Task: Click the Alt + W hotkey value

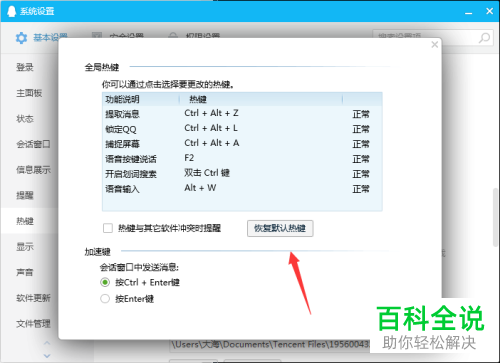Action: coord(200,188)
